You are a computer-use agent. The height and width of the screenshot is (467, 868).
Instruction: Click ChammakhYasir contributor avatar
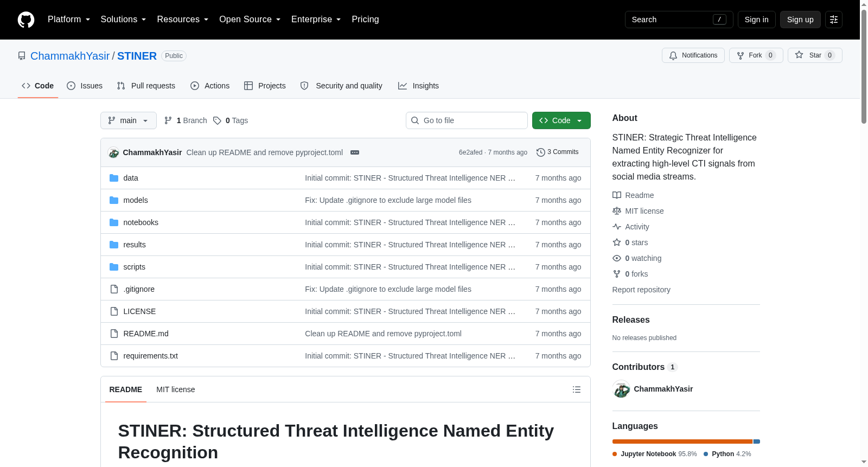[x=621, y=389]
